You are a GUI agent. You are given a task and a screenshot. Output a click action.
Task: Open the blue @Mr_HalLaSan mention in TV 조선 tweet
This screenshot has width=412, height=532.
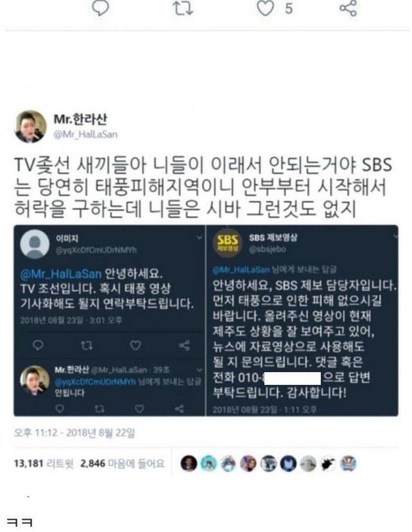[x=61, y=274]
